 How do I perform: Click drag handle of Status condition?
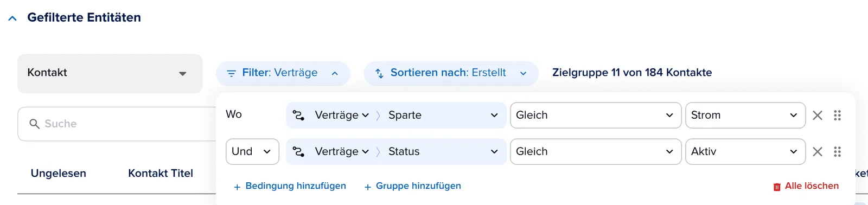pos(837,151)
